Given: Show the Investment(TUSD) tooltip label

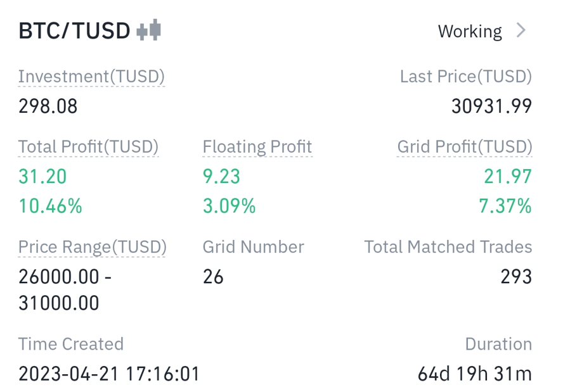Looking at the screenshot, I should click(91, 77).
